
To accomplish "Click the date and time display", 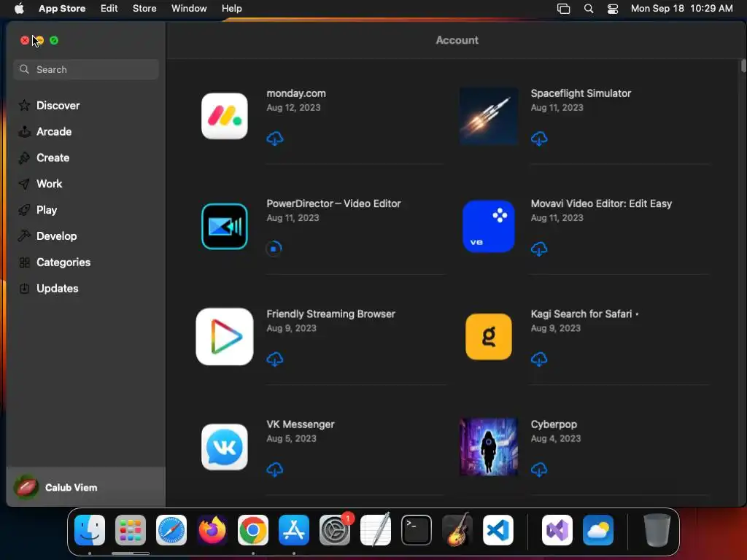I will [x=682, y=9].
